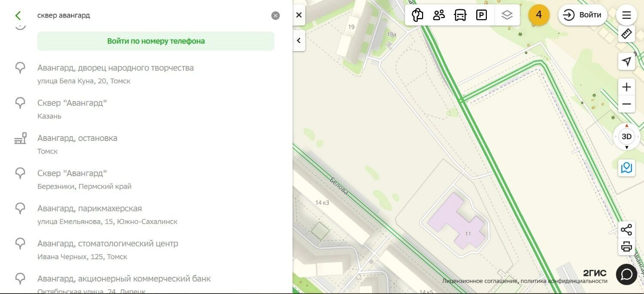The image size is (644, 294).
Task: Open the share map icon
Action: pos(626,230)
